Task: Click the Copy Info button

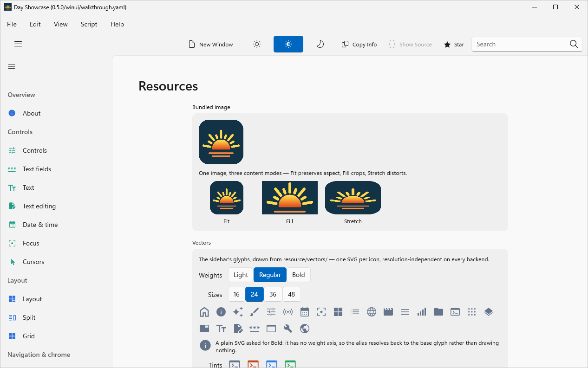Action: [x=359, y=44]
